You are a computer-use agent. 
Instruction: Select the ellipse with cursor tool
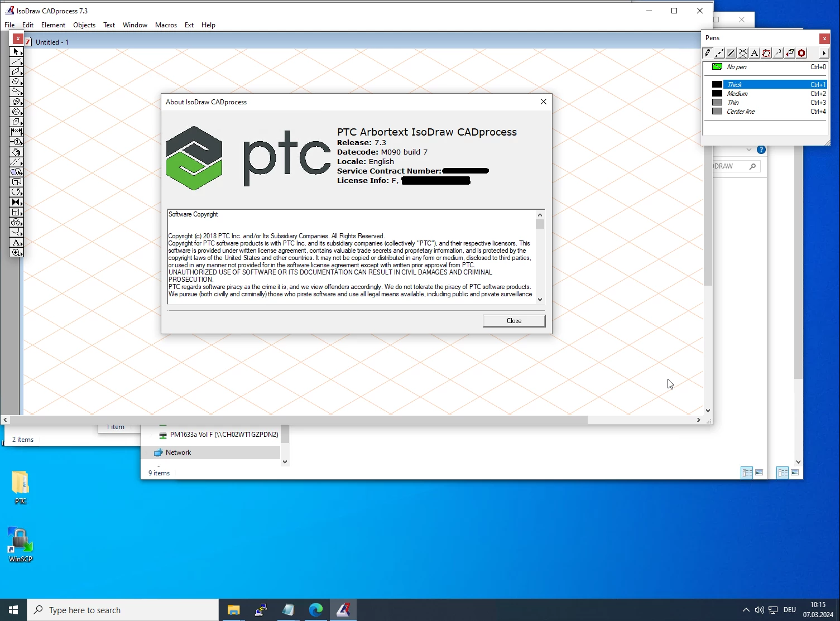coord(17,172)
